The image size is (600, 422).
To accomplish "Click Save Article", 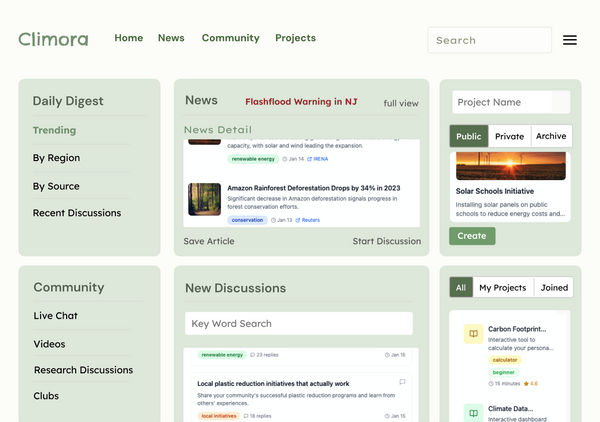I will tap(209, 241).
